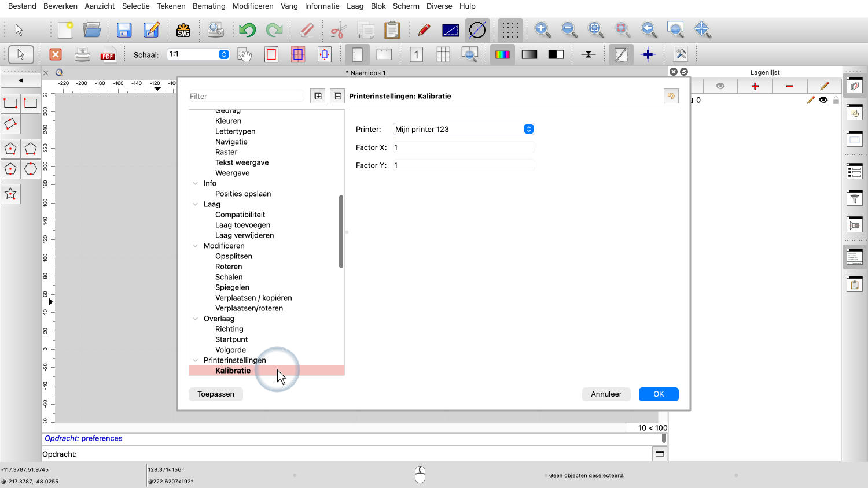Screen dimensions: 868x488
Task: Toggle the lock on layer 0
Action: (836, 100)
